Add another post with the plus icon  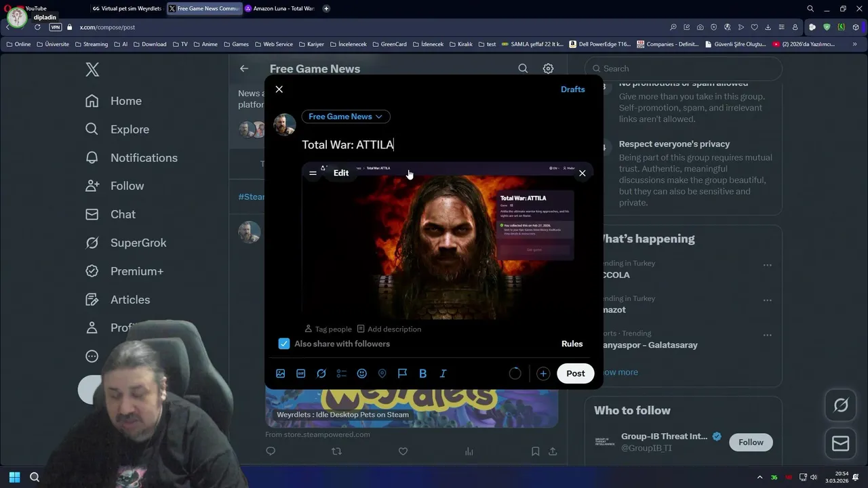point(543,373)
